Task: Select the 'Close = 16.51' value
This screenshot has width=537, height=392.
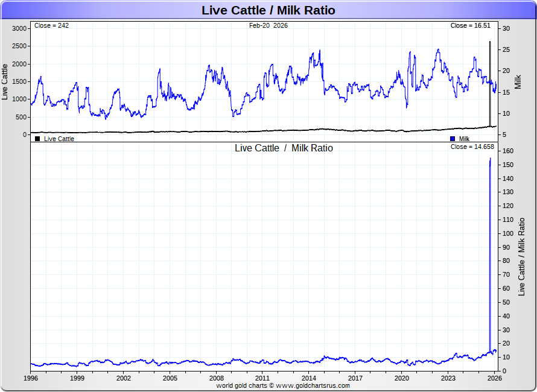Action: pos(470,26)
